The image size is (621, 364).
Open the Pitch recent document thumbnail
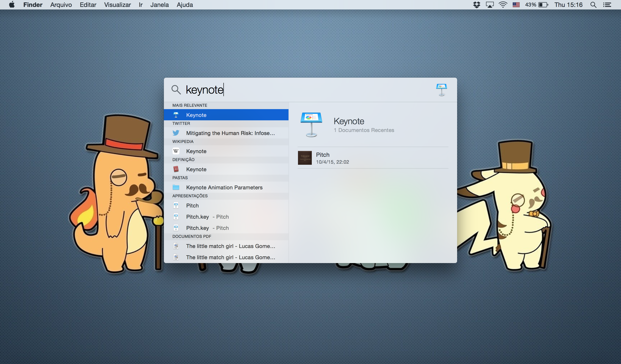[305, 158]
